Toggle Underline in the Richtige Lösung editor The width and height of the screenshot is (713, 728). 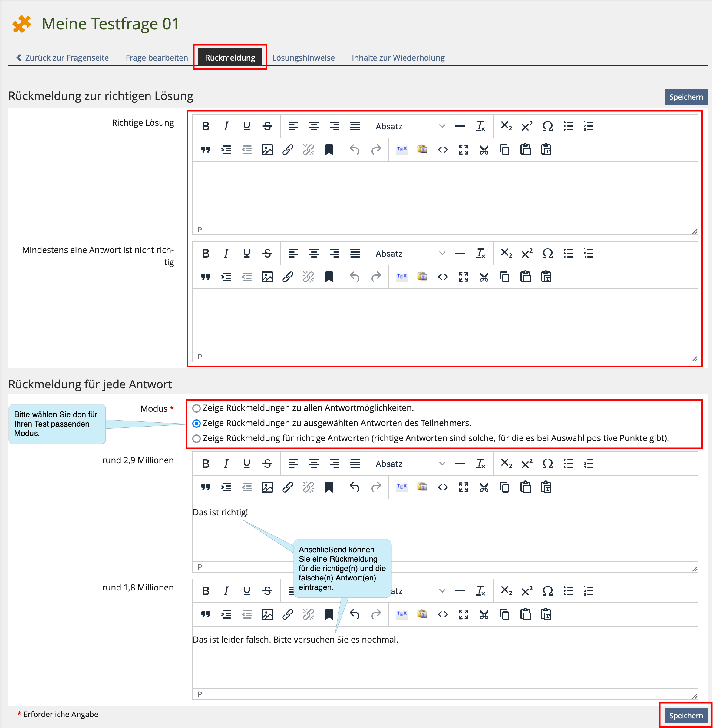(x=246, y=126)
